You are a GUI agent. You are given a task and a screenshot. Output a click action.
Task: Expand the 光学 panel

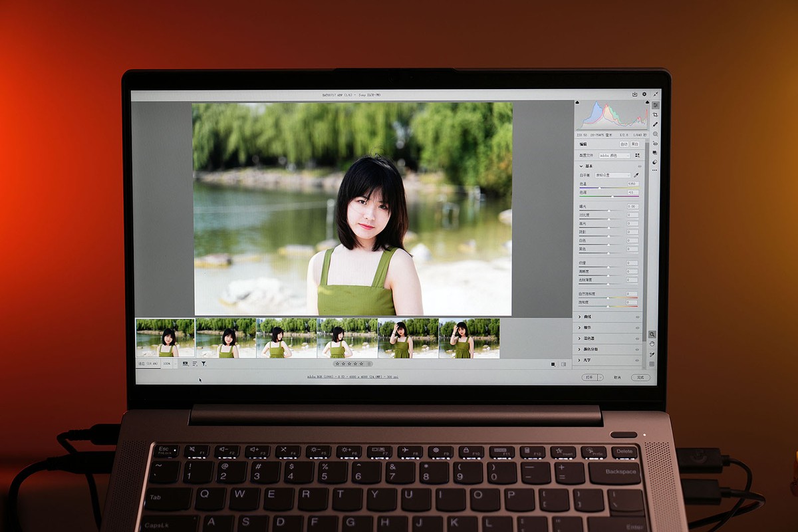click(x=579, y=360)
